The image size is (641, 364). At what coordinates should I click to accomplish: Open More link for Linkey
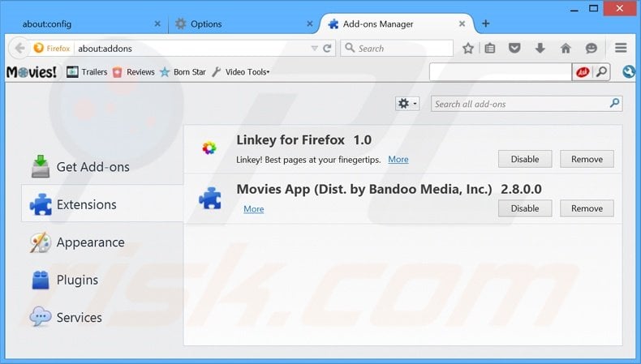[x=398, y=160]
